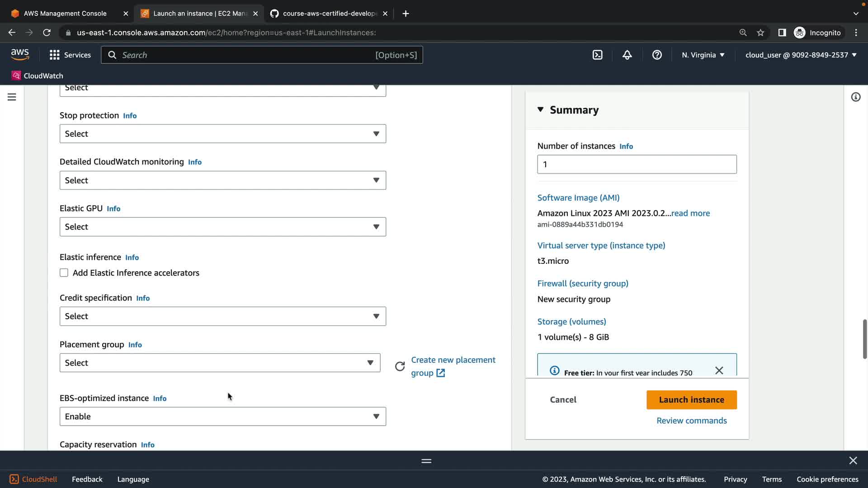Switch to the GitHub course tab

tap(330, 14)
